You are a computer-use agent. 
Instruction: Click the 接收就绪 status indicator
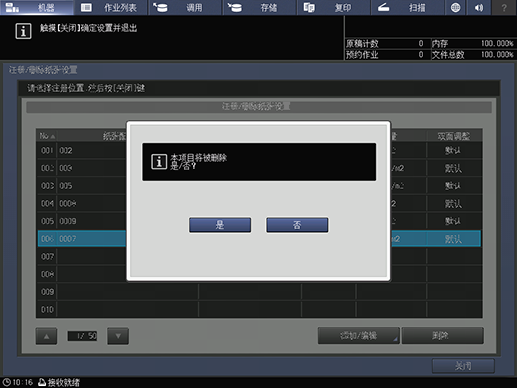(59, 382)
